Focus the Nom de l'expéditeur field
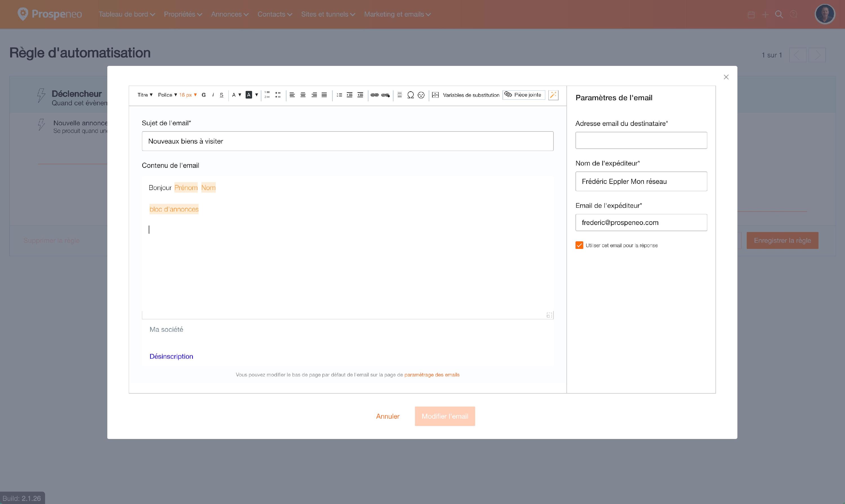This screenshot has height=504, width=845. pyautogui.click(x=641, y=181)
